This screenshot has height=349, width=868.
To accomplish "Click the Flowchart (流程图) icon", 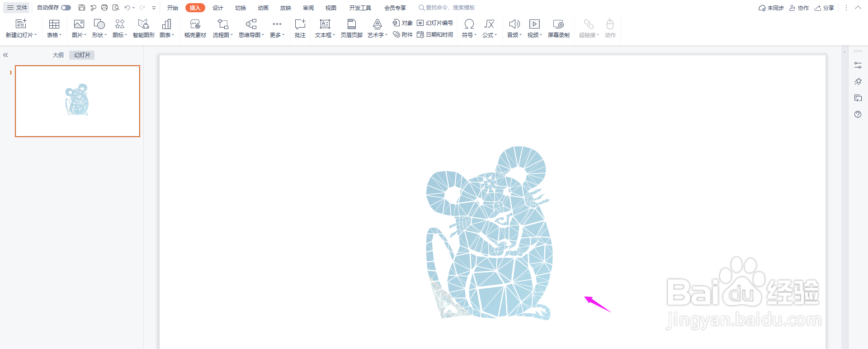I will pos(222,24).
